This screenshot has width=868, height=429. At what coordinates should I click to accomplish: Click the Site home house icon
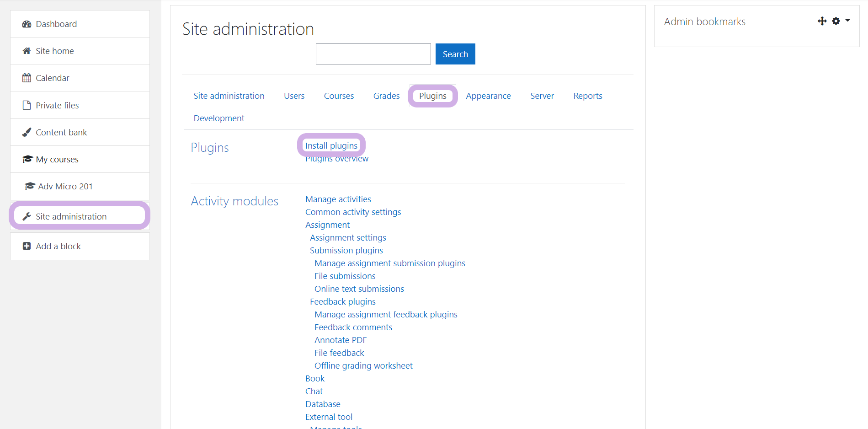[x=27, y=51]
